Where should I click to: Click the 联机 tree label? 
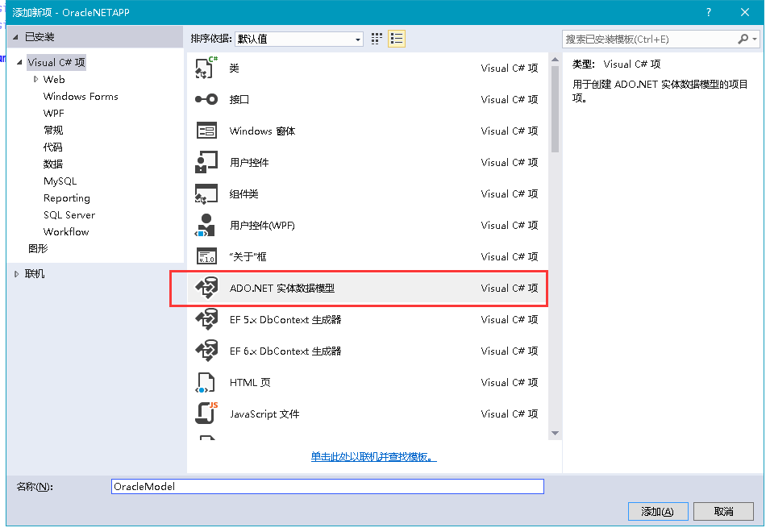(x=35, y=274)
